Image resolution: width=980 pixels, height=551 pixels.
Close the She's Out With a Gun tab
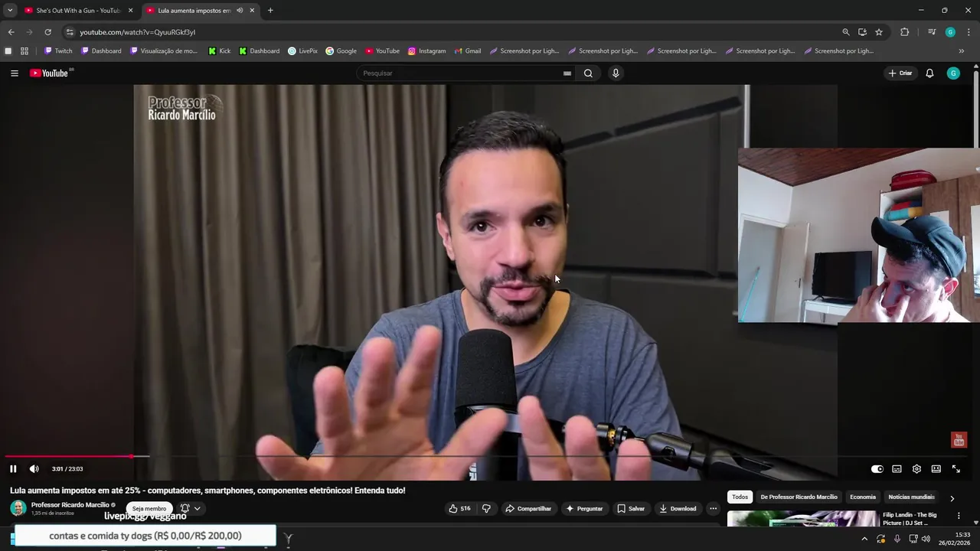[130, 11]
